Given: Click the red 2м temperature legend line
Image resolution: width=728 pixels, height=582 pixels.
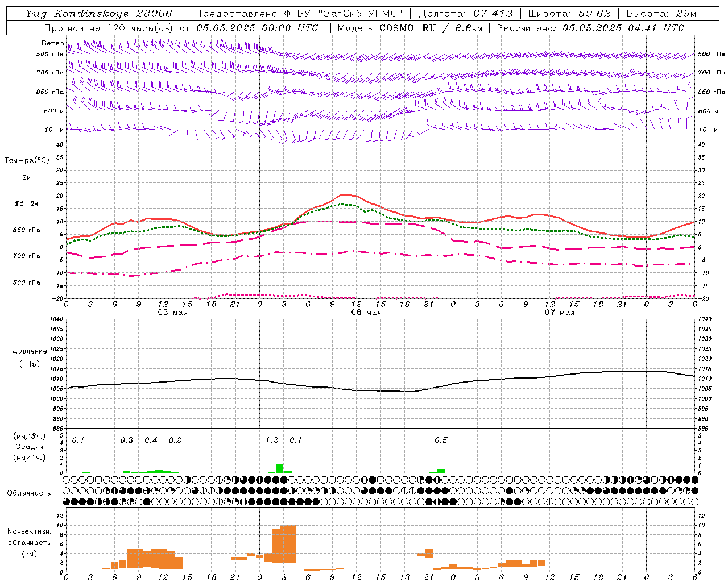Looking at the screenshot, I should click(x=26, y=184).
